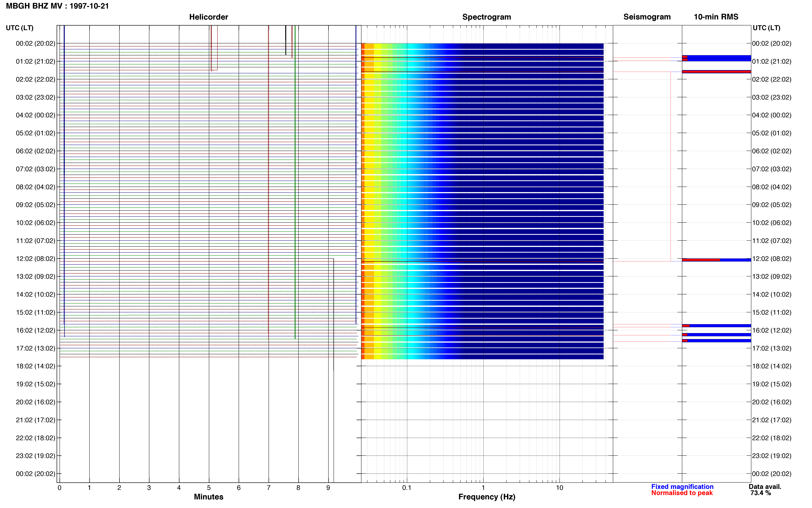The height and width of the screenshot is (508, 812).
Task: Click the left '03:02 (23:02)' time label
Action: coord(36,97)
